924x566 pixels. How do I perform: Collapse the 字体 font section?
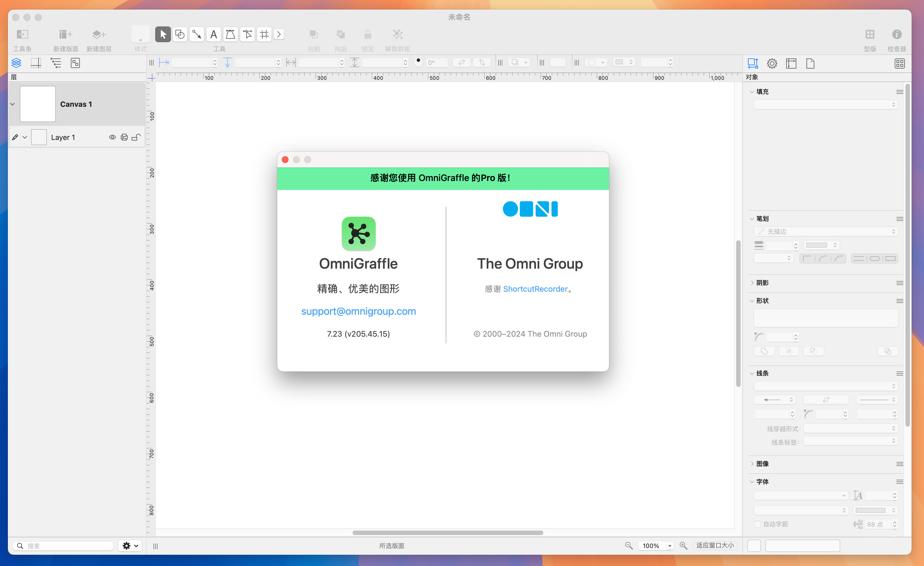coord(752,482)
